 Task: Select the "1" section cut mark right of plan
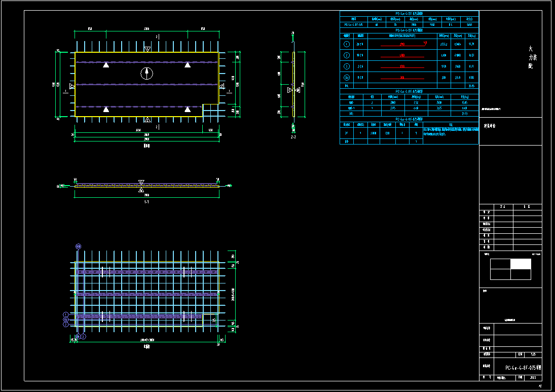[229, 91]
